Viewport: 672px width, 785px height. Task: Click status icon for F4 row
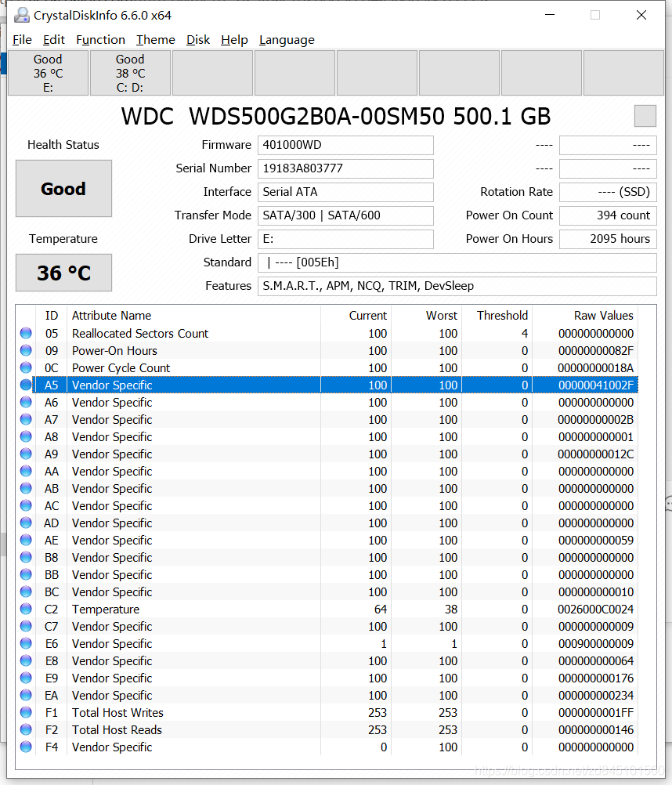(26, 747)
